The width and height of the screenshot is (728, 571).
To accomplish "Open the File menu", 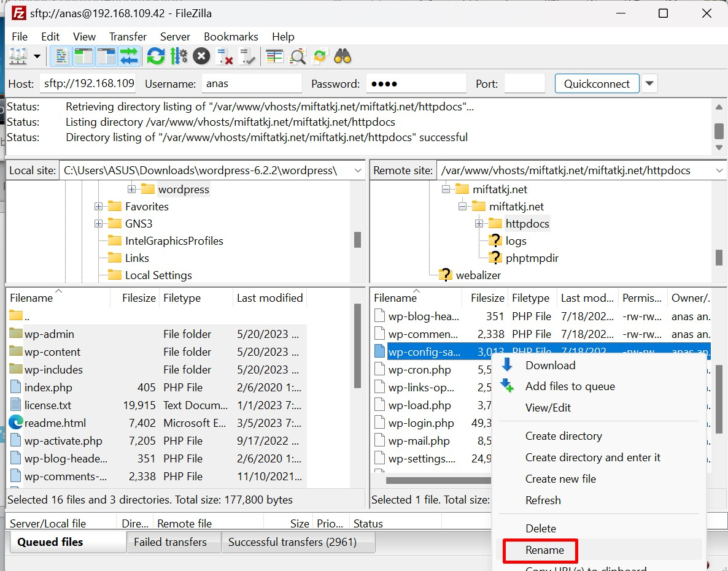I will [20, 37].
